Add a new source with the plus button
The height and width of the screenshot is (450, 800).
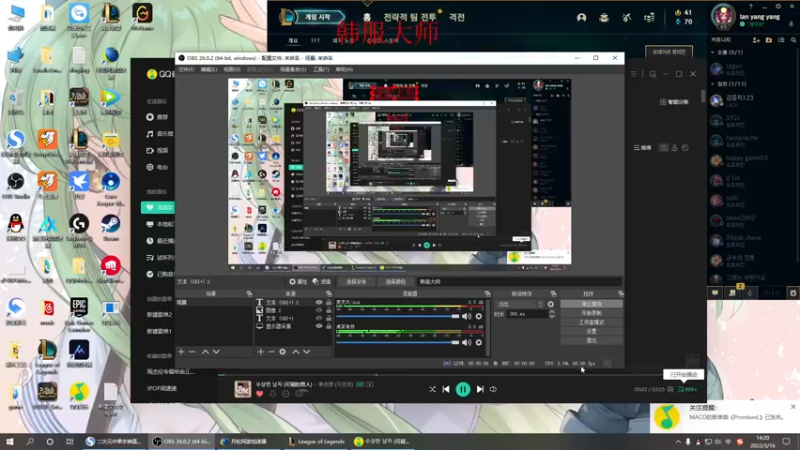[260, 352]
